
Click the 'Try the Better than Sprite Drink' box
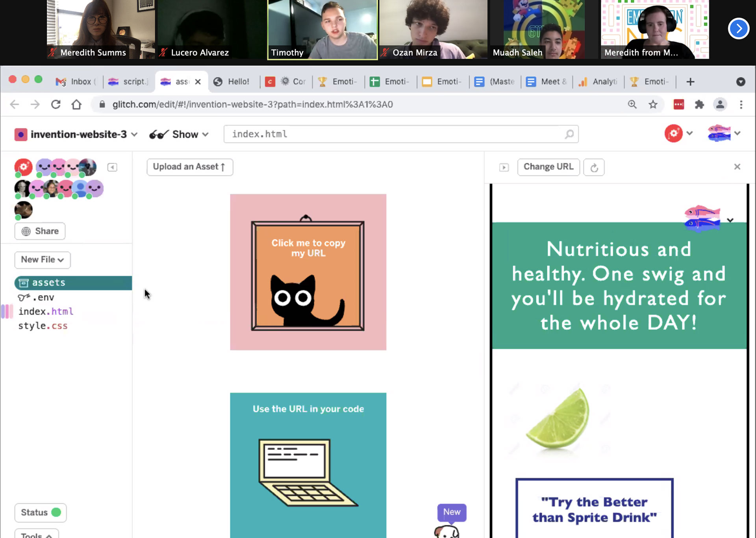click(x=595, y=508)
